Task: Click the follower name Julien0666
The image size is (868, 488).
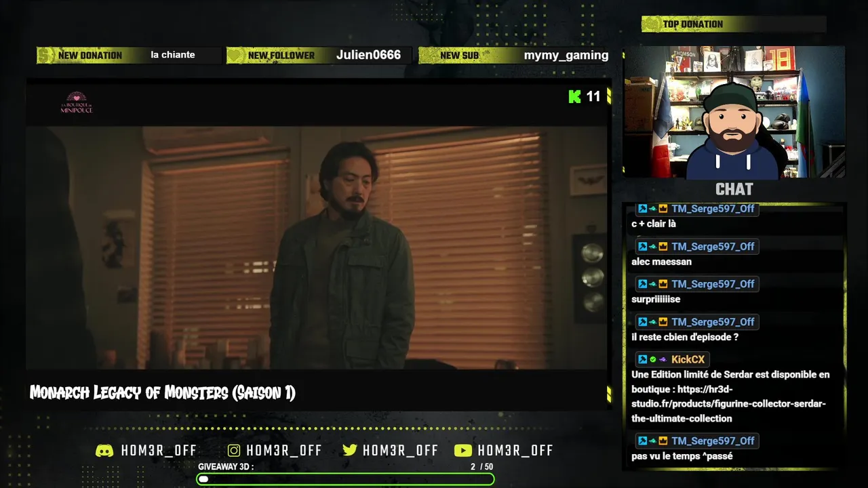Action: 368,55
